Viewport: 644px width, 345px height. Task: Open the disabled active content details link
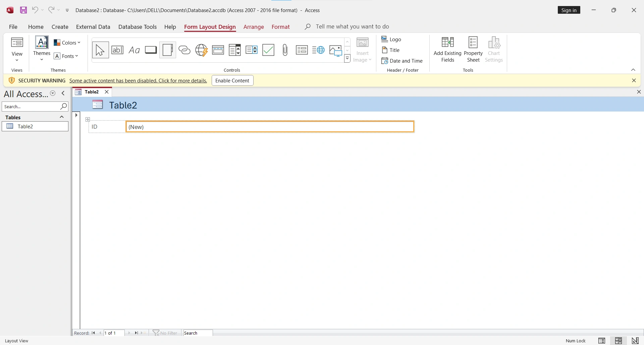[x=138, y=81]
